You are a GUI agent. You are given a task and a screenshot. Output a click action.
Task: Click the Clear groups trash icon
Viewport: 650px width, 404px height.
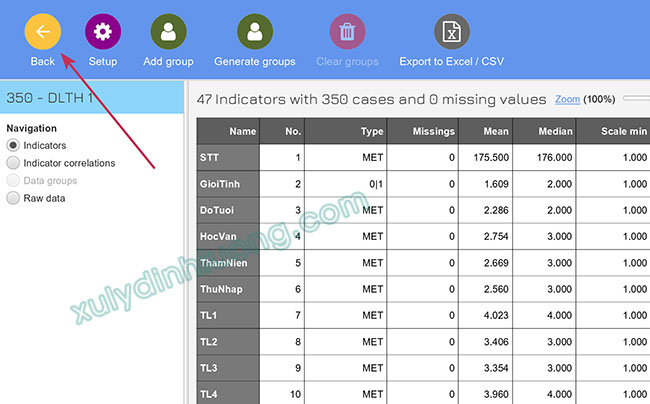[347, 31]
